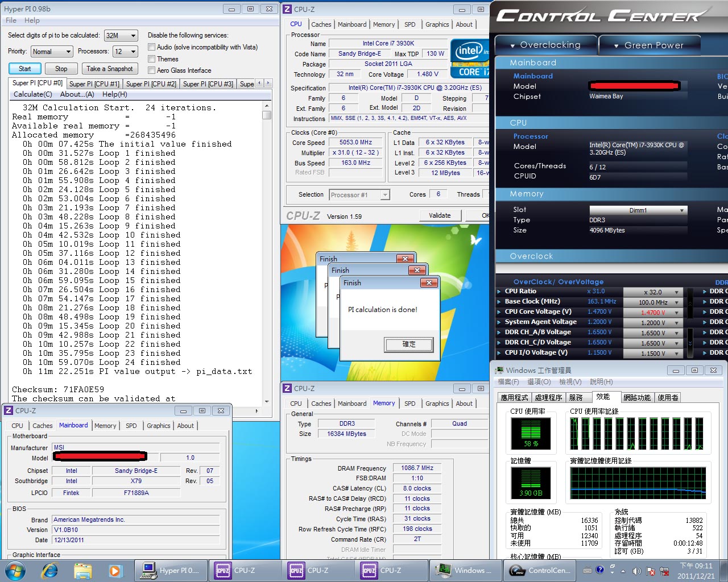
Task: Click the arrow icon beside System Agent Voltage
Action: pos(500,322)
